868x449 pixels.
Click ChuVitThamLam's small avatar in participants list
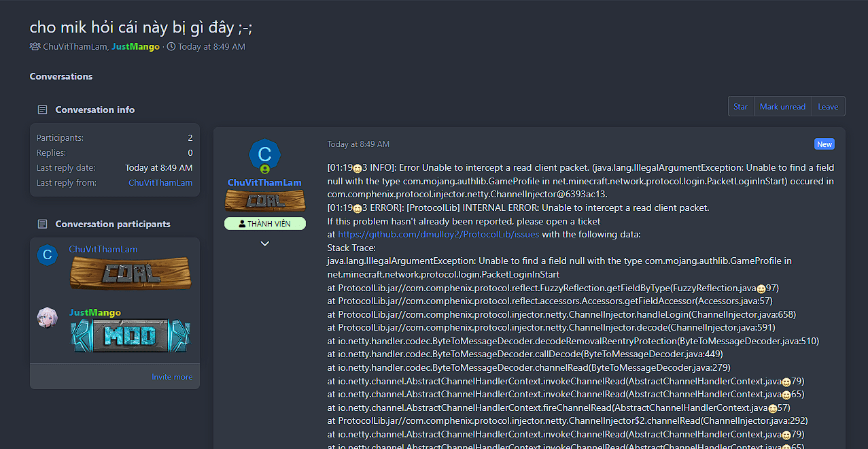pyautogui.click(x=48, y=255)
